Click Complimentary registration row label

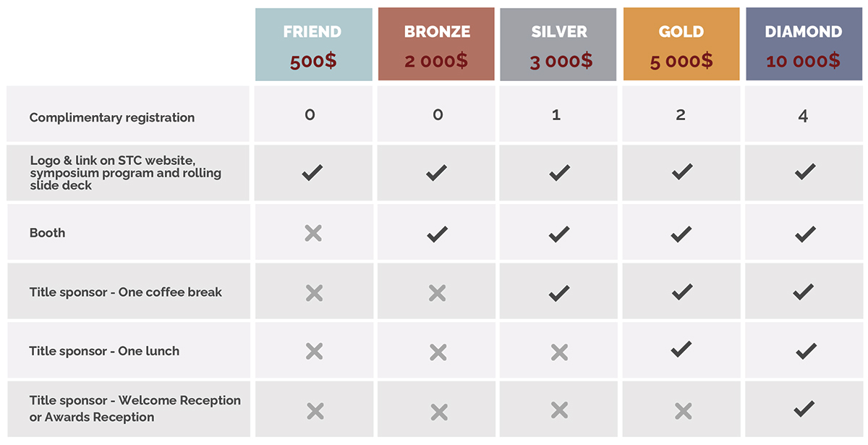[112, 117]
